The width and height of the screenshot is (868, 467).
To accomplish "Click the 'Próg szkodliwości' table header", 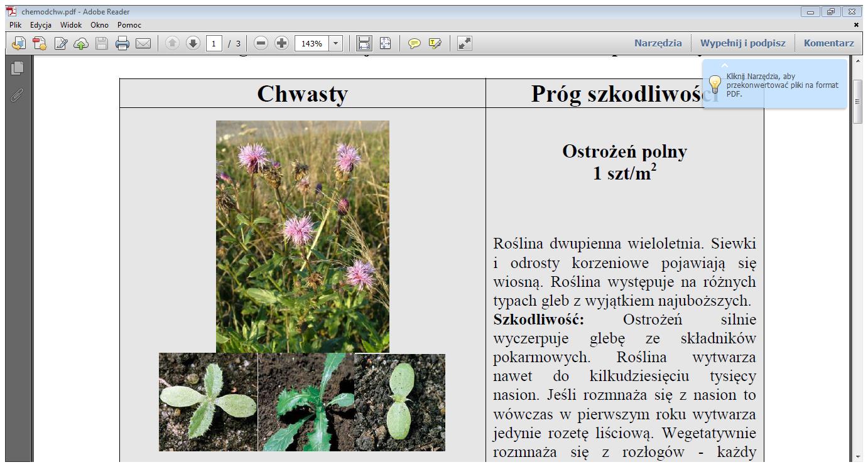I will 624,94.
